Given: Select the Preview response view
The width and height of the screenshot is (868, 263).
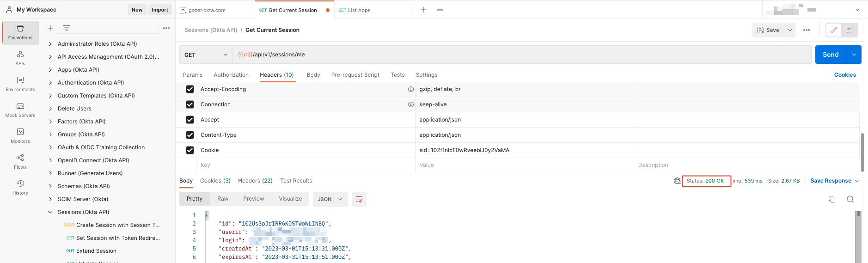Looking at the screenshot, I should pyautogui.click(x=254, y=199).
